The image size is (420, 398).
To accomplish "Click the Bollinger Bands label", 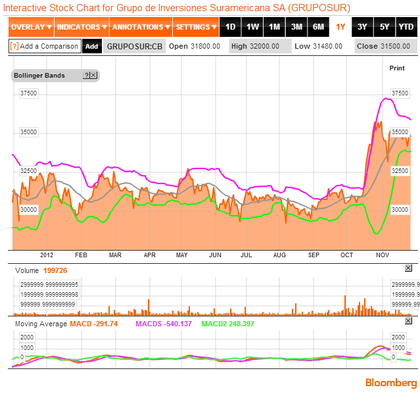I will click(x=39, y=75).
